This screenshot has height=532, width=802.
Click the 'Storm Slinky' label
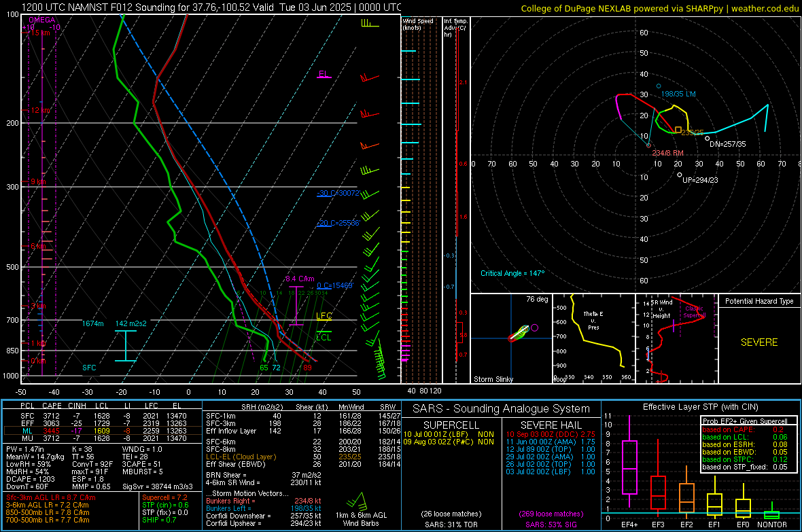493,379
